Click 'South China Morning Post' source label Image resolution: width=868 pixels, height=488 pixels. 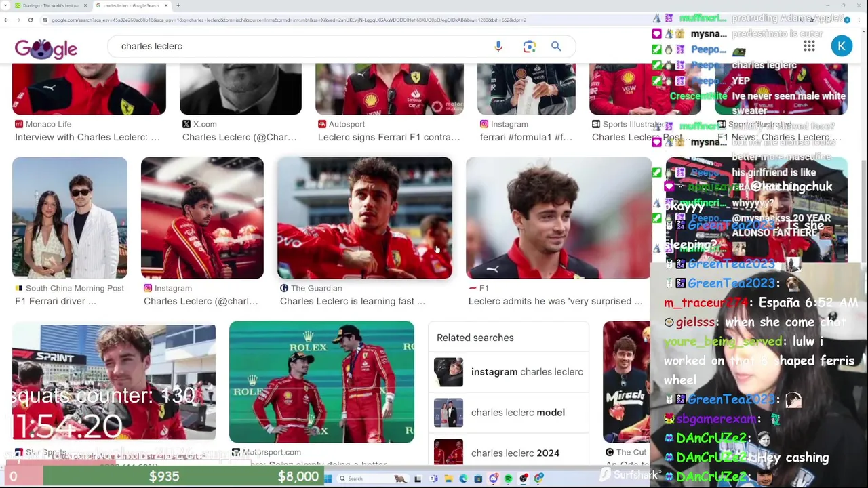pyautogui.click(x=75, y=288)
